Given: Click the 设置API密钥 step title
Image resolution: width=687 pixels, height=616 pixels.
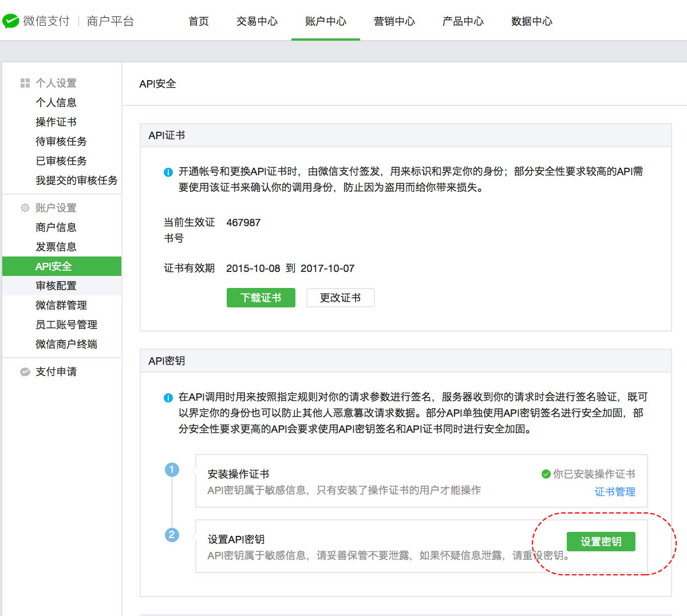Looking at the screenshot, I should [x=236, y=539].
